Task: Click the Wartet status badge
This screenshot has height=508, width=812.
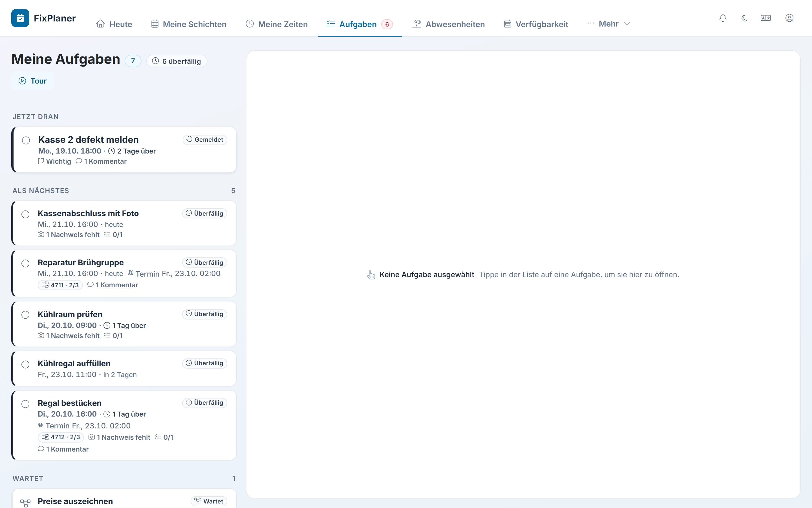Action: [209, 501]
